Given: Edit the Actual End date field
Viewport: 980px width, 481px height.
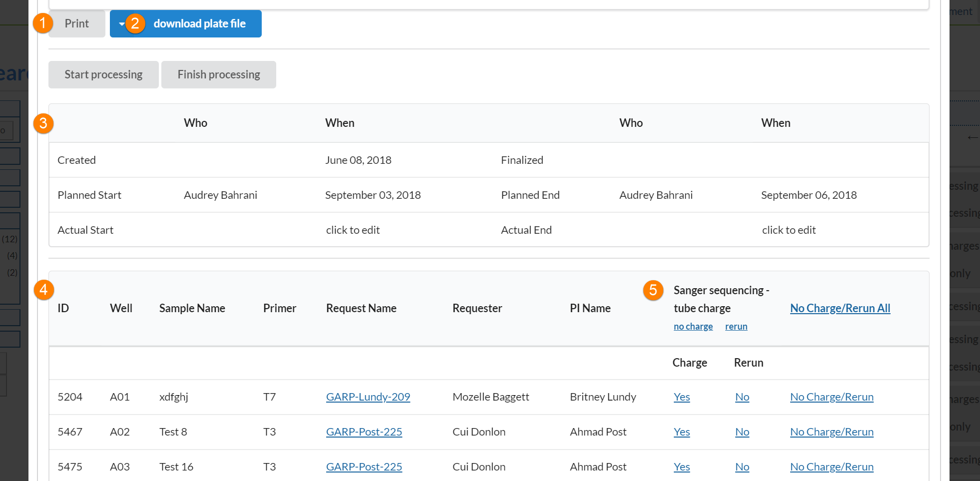Looking at the screenshot, I should coord(789,230).
